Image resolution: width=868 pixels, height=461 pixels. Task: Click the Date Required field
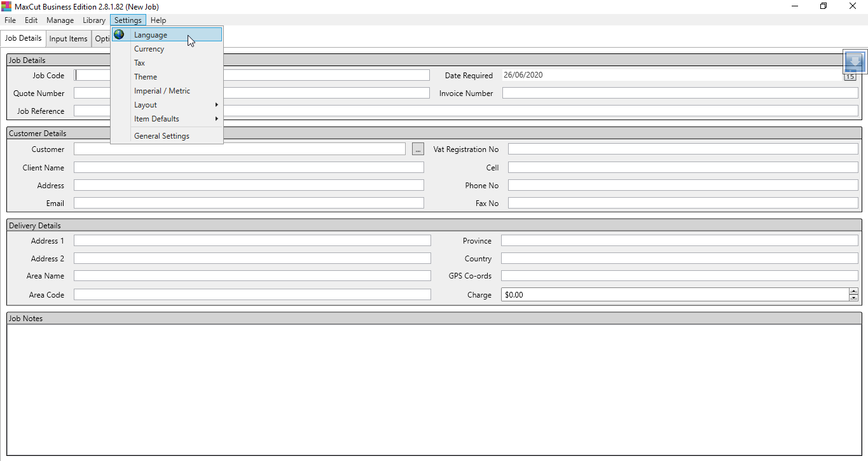672,75
